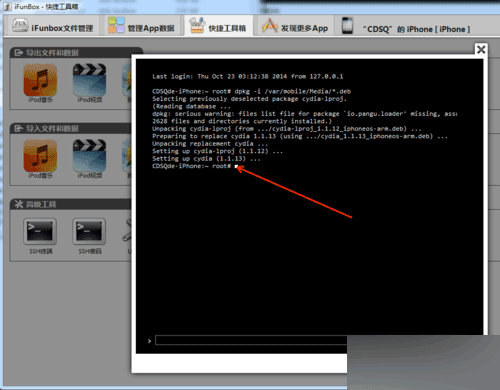Click the '2628 files and directories' line
The image size is (500, 390).
click(242, 121)
